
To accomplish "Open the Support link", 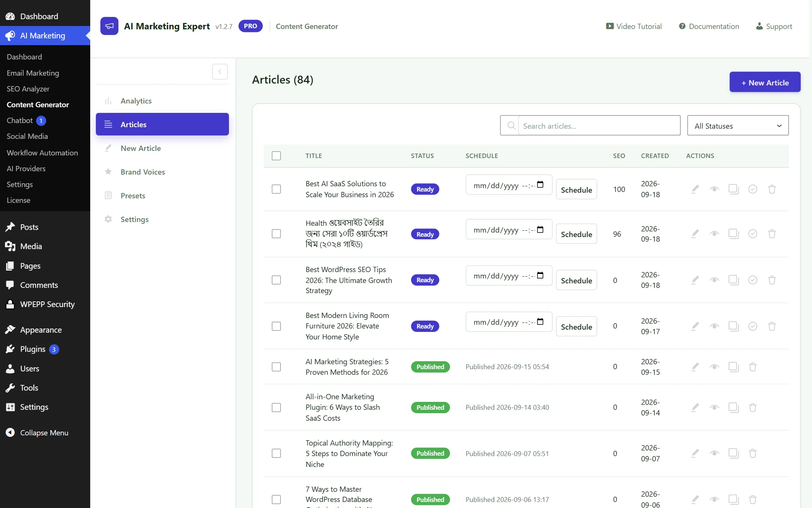I will click(x=774, y=26).
